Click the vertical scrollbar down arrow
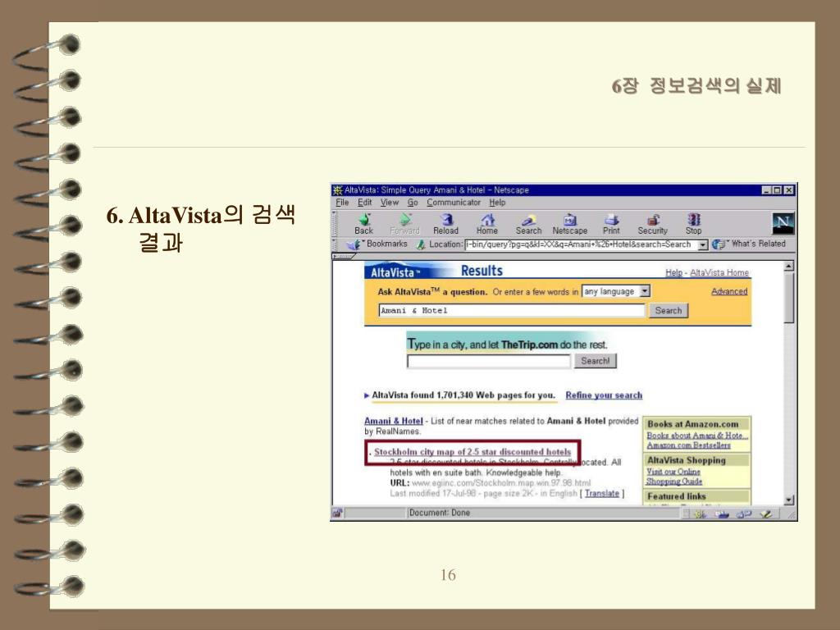This screenshot has height=630, width=840. pos(788,500)
